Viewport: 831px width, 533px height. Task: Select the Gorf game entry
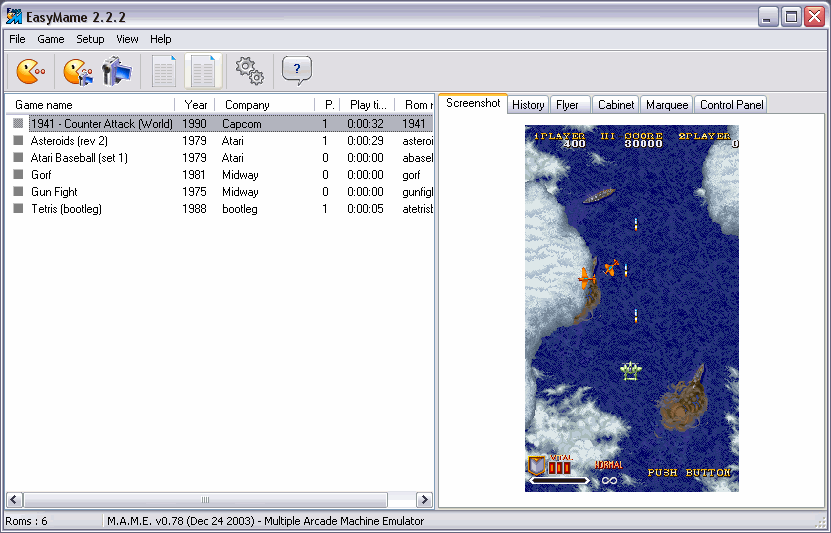tap(41, 174)
